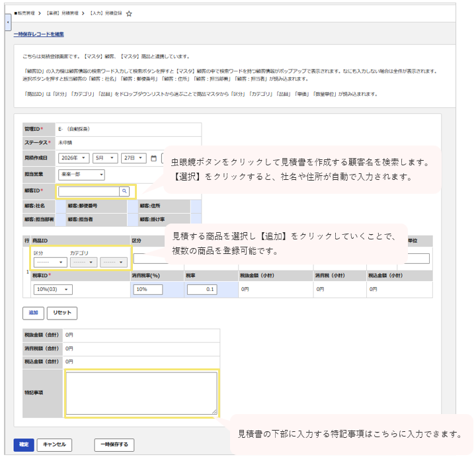Click 税率 field showing 0.1
476x461 pixels.
tap(202, 290)
